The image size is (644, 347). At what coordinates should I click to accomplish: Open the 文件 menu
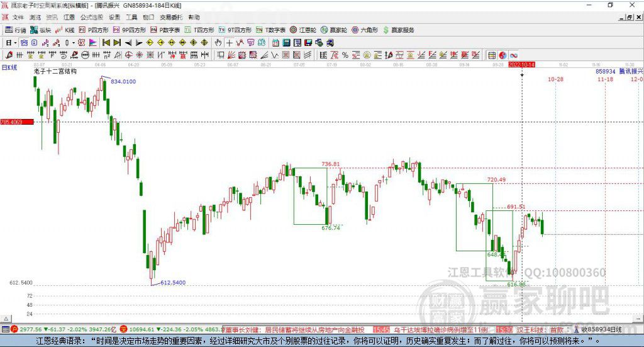point(18,17)
